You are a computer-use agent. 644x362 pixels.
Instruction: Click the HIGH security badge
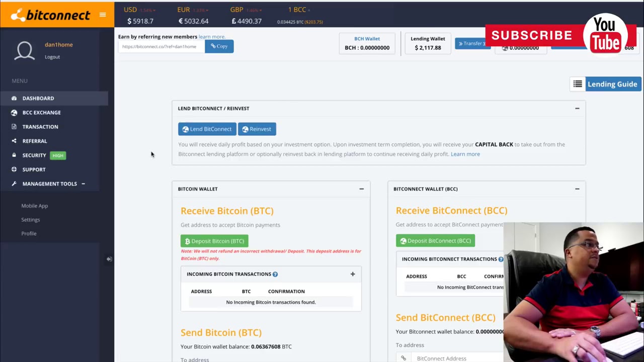click(x=58, y=155)
